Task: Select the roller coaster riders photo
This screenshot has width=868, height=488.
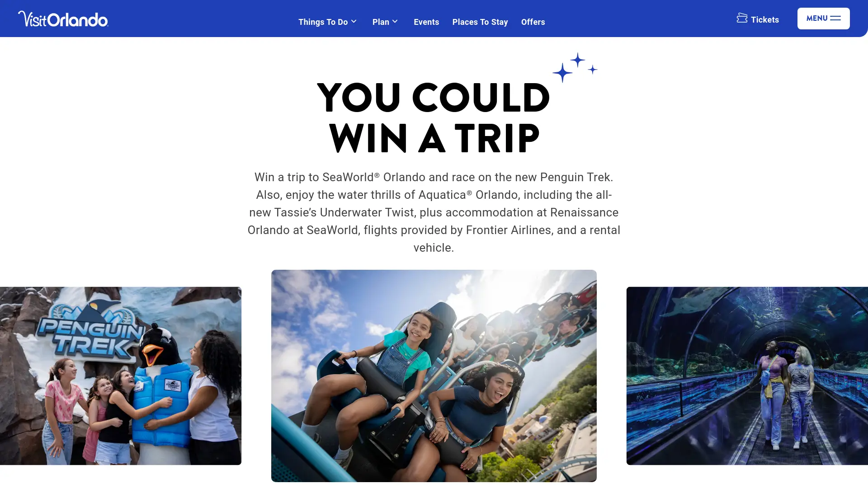Action: tap(434, 376)
